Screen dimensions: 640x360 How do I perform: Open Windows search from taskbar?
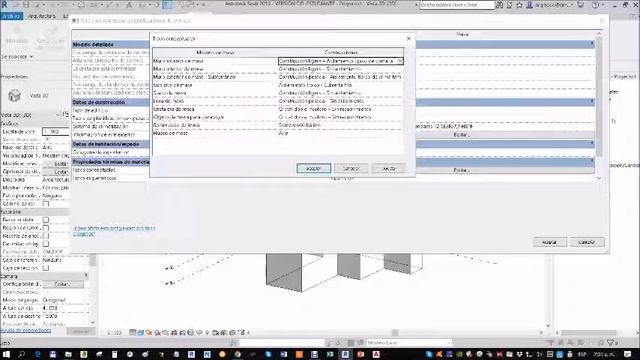(21, 354)
